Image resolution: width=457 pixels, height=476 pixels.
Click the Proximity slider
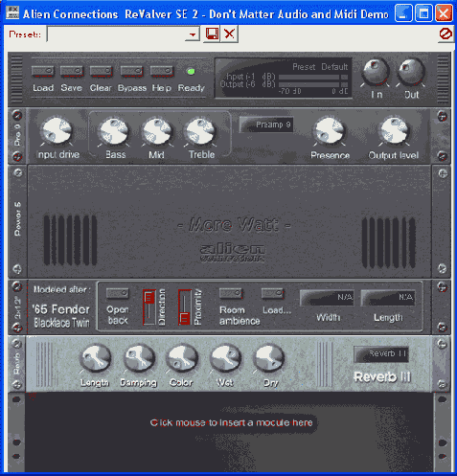tap(185, 307)
